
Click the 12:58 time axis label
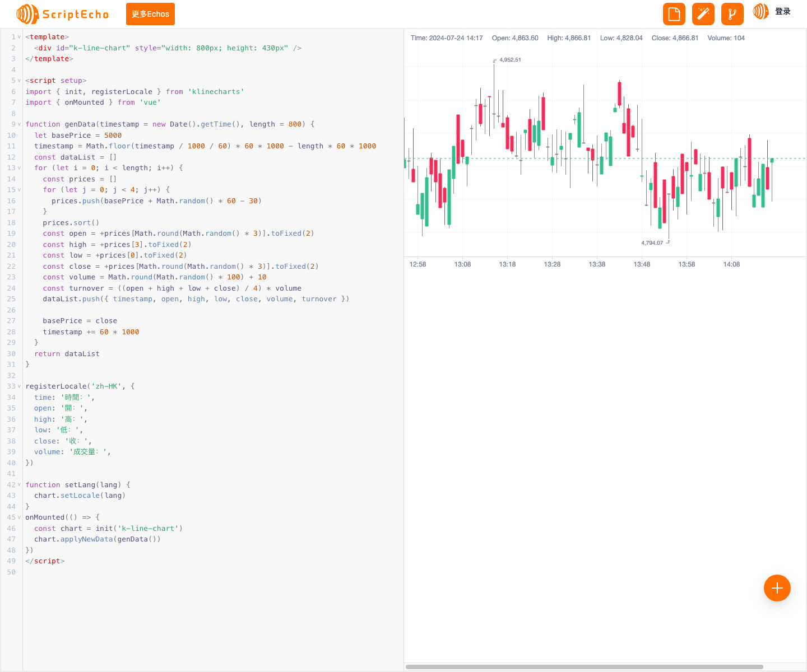point(418,264)
